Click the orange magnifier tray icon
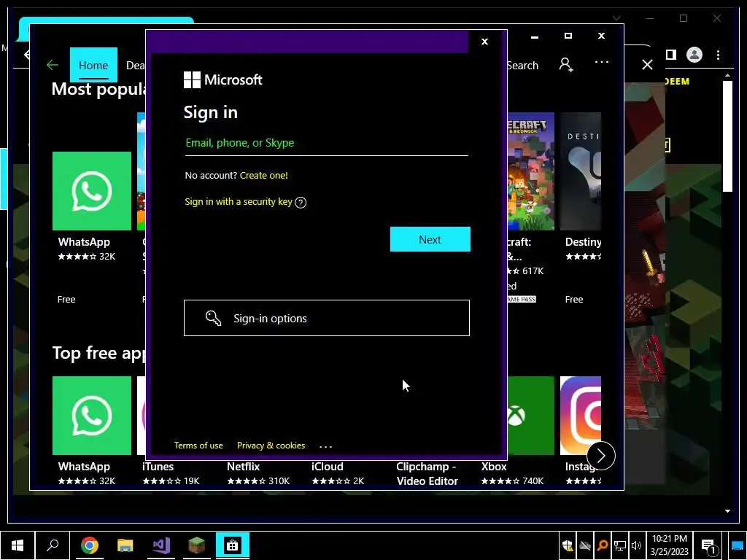Screen dimensions: 747x560 point(603,545)
